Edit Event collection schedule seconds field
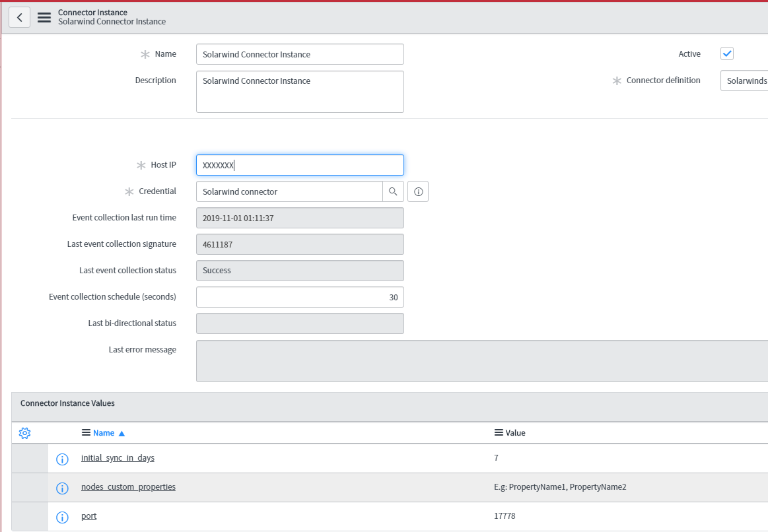Viewport: 768px width, 532px height. [300, 297]
